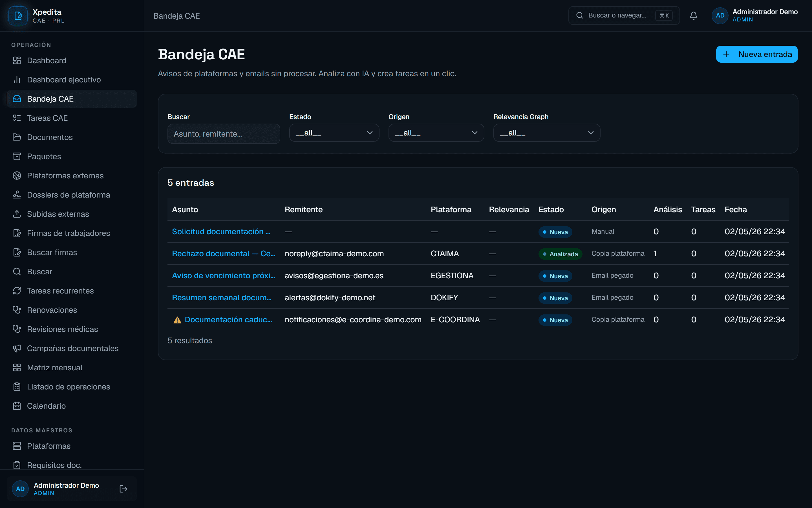Image resolution: width=812 pixels, height=508 pixels.
Task: Click the Plataformas server icon
Action: pyautogui.click(x=17, y=446)
